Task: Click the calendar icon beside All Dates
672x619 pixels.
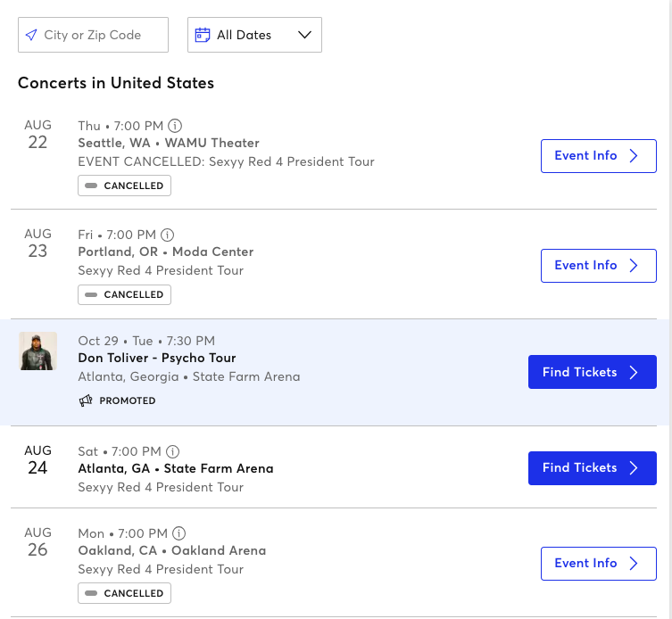Action: pos(203,35)
